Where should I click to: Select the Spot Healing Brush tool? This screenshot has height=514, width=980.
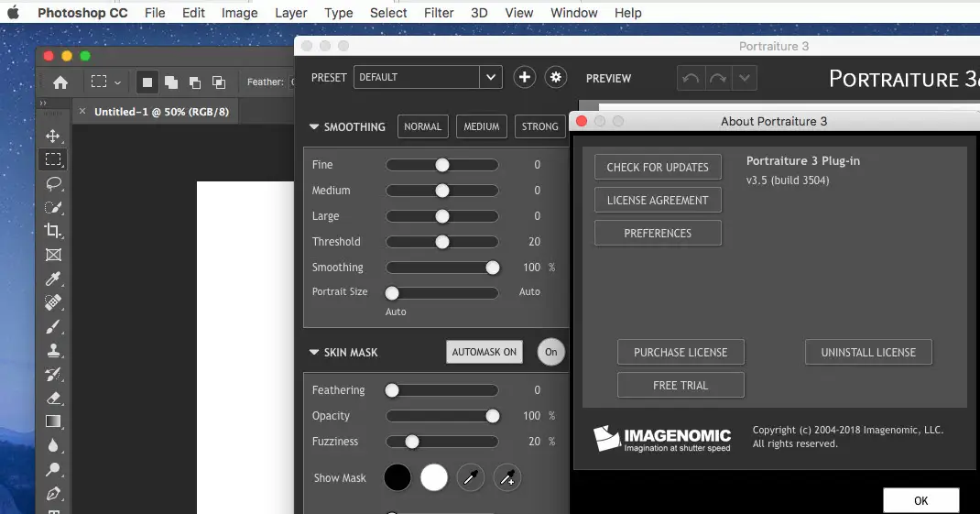(x=53, y=302)
